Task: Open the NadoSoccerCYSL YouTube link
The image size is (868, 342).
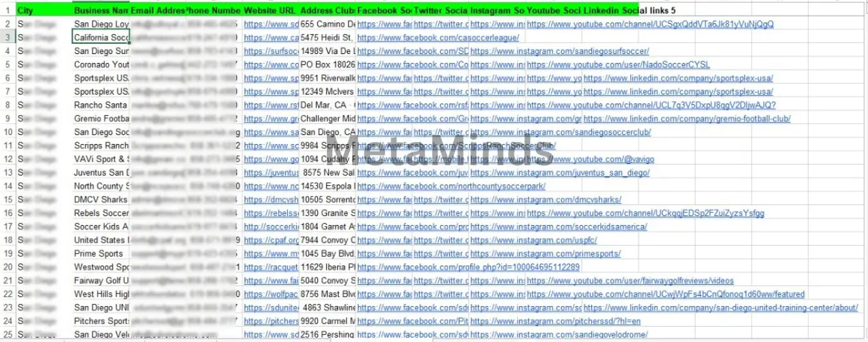Action: [x=618, y=65]
